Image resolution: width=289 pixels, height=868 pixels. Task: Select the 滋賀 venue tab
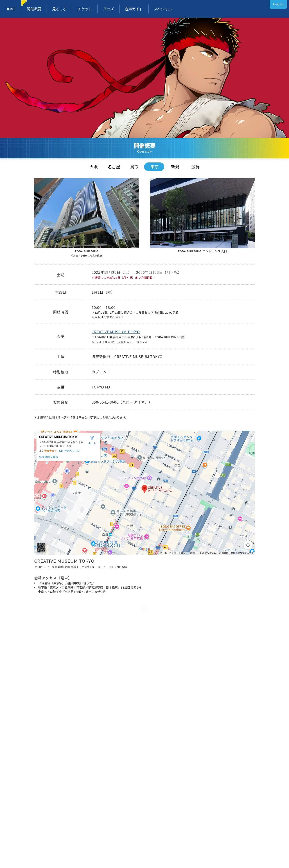(x=195, y=167)
